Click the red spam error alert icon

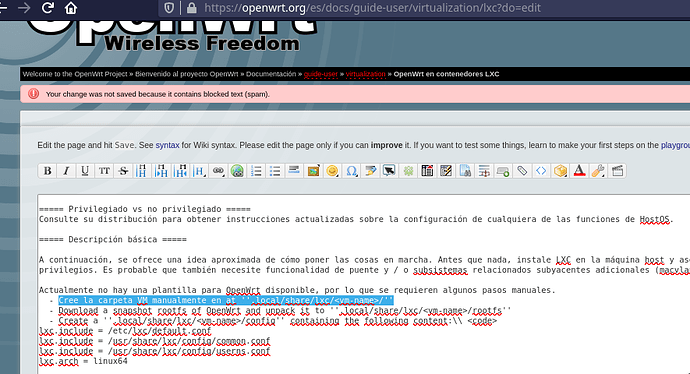tap(33, 94)
